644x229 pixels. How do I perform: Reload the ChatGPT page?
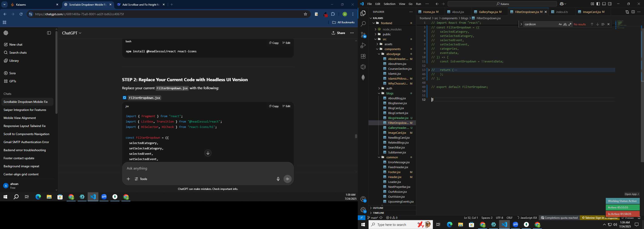[x=21, y=14]
